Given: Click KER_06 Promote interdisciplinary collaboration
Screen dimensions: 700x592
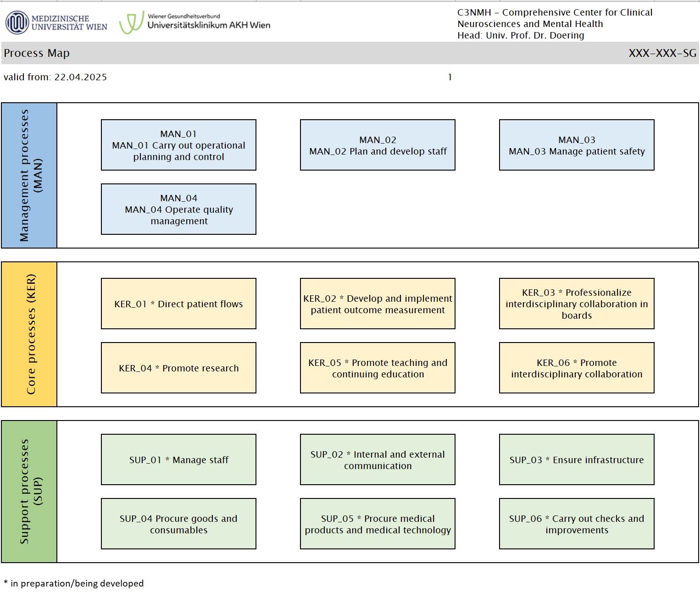Looking at the screenshot, I should click(x=577, y=368).
